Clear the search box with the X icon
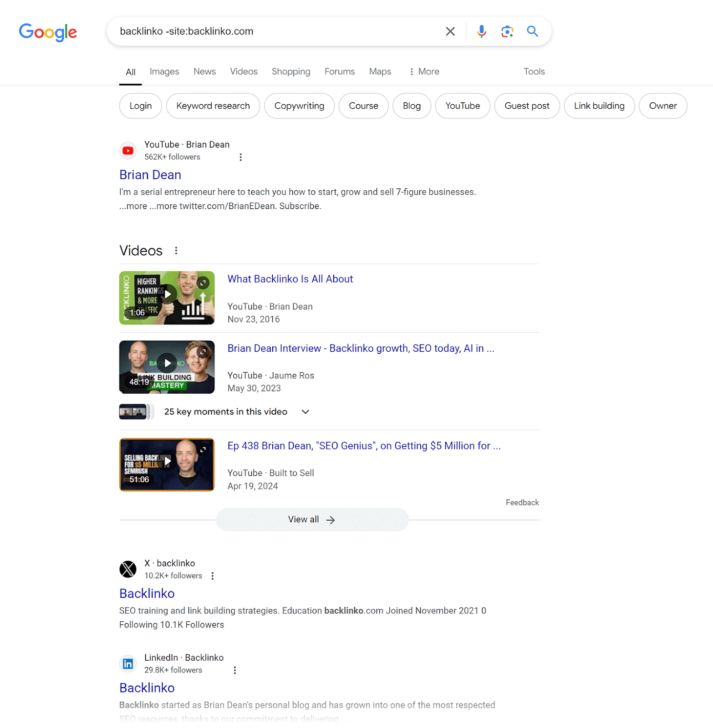 450,31
